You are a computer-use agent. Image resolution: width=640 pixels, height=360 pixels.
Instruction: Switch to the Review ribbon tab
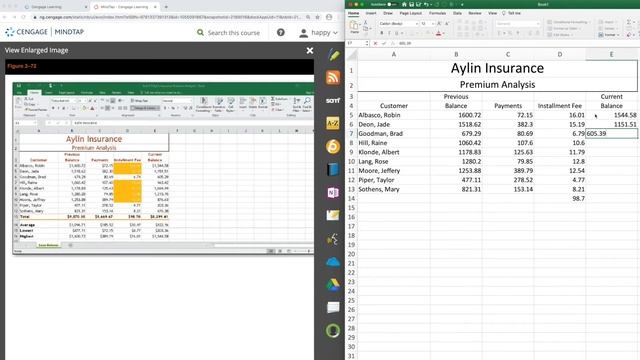[475, 13]
